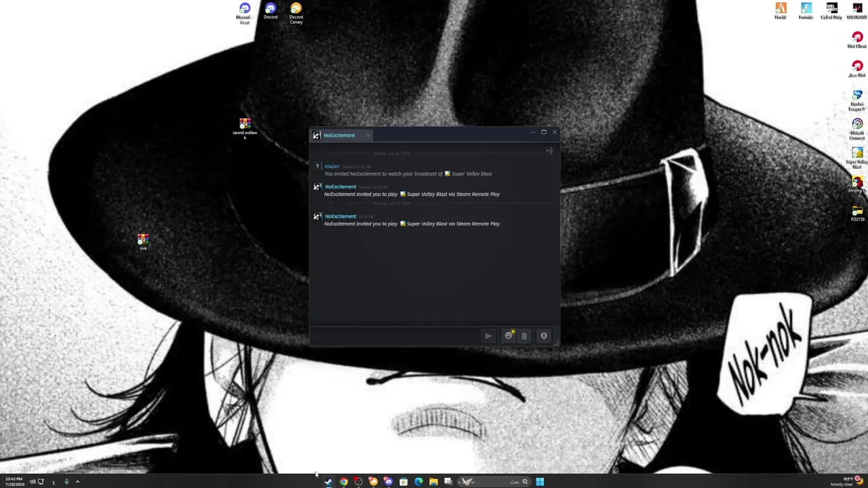Open Discord Canary desktop shortcut
868x488 pixels.
pos(296,13)
